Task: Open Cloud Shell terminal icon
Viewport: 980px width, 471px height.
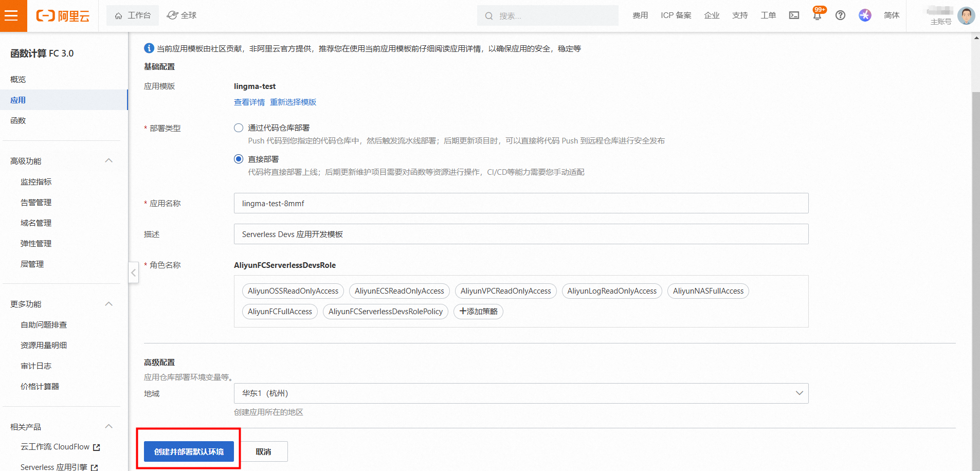Action: [794, 15]
